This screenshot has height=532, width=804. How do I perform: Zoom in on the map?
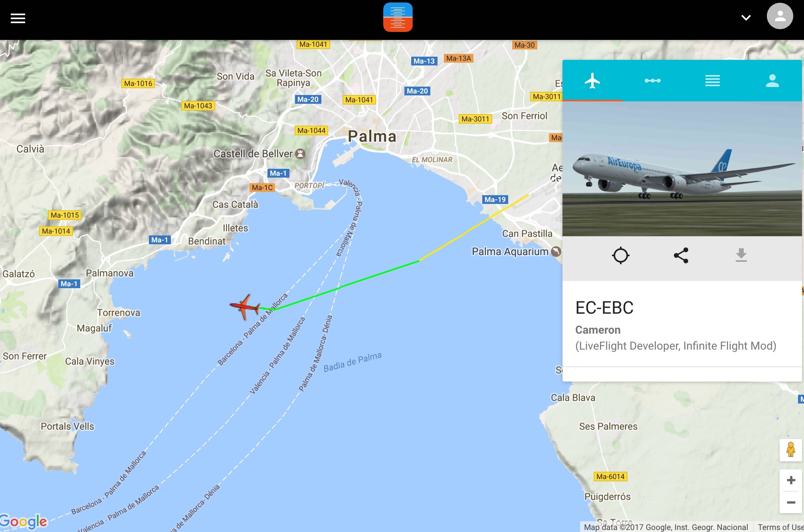pos(791,480)
